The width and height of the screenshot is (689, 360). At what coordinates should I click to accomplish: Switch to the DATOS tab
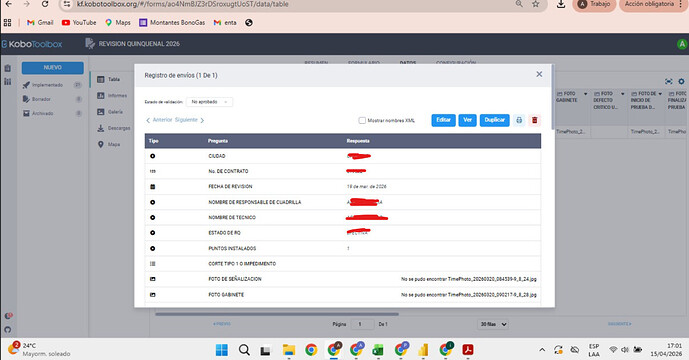pos(408,63)
